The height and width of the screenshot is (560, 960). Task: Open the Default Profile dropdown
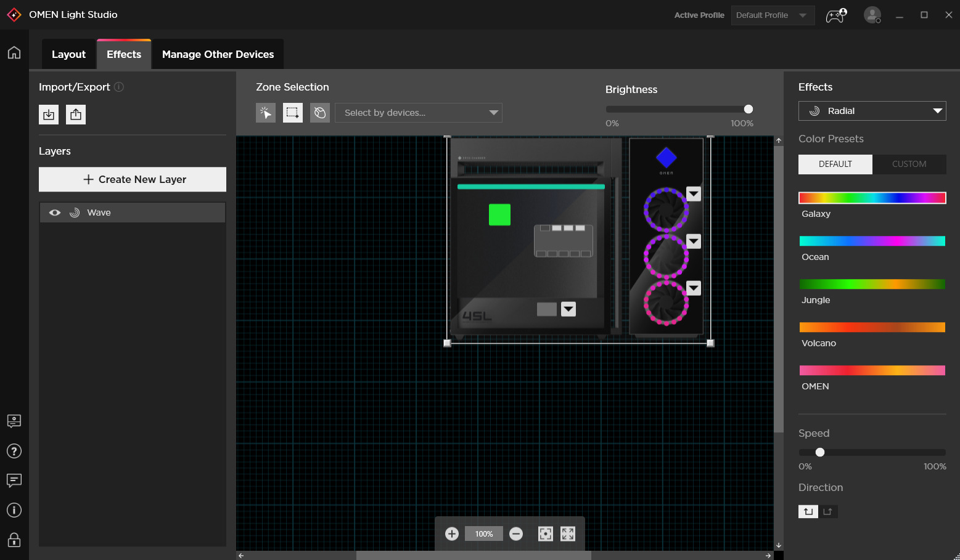773,15
